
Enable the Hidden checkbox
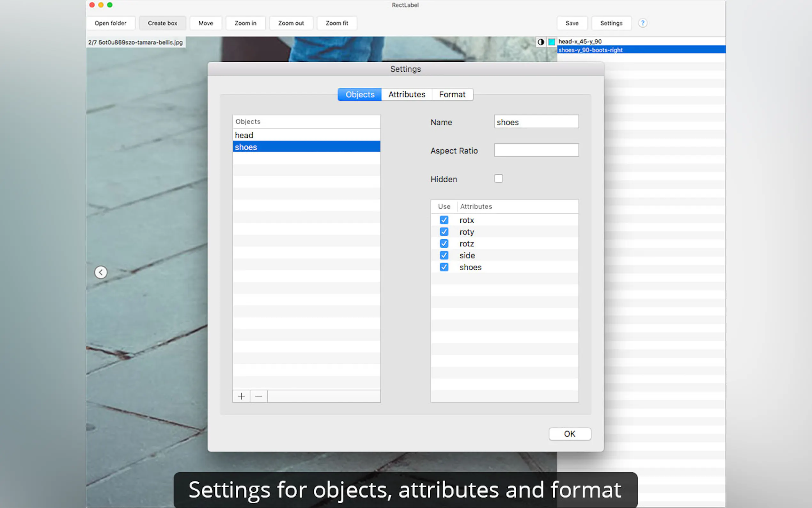[x=498, y=179]
